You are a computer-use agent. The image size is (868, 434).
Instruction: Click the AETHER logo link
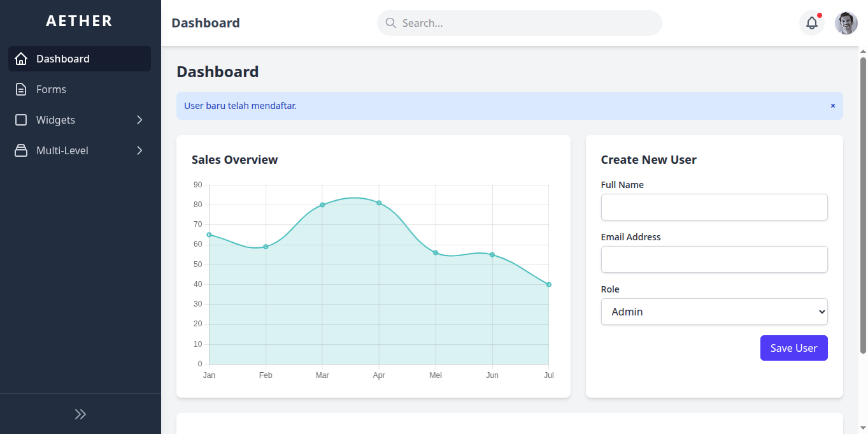click(80, 21)
